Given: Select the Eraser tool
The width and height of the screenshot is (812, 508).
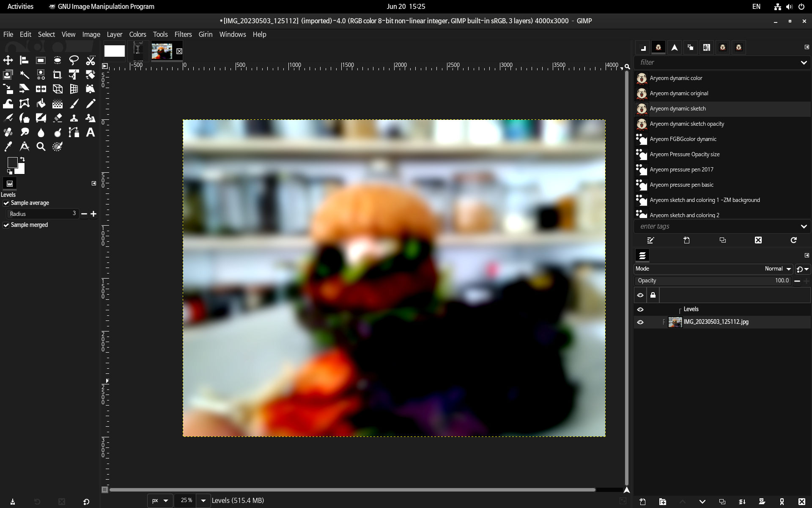Looking at the screenshot, I should point(58,118).
